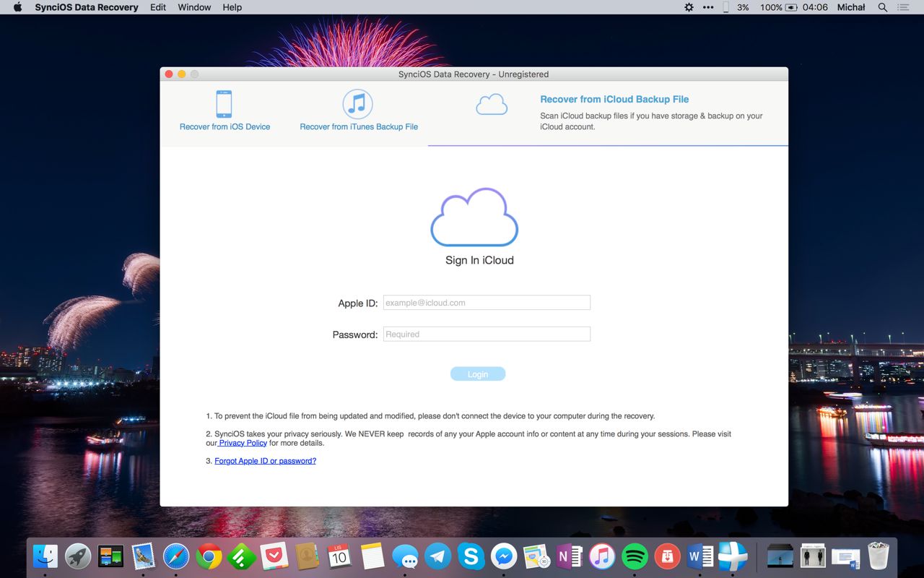Open Skype in the Dock
Image resolution: width=924 pixels, height=578 pixels.
pyautogui.click(x=471, y=556)
